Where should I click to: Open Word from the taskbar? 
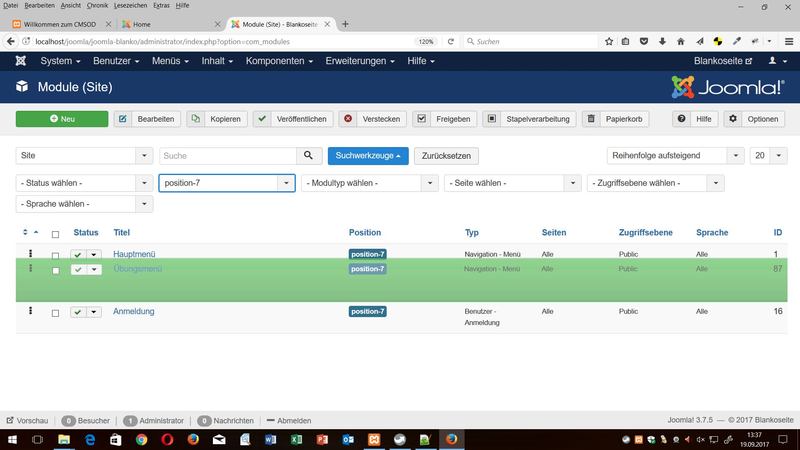(x=270, y=439)
